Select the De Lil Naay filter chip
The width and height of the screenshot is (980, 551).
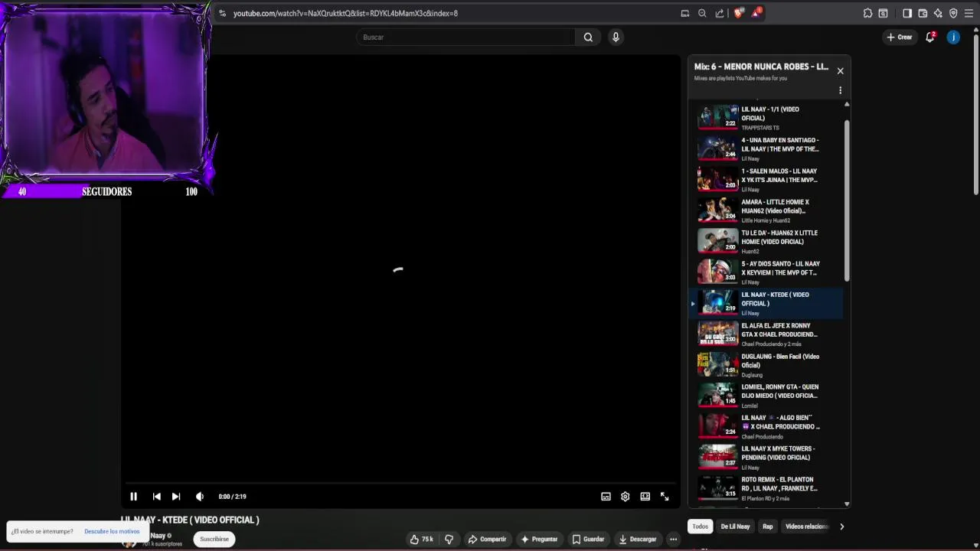click(x=735, y=527)
